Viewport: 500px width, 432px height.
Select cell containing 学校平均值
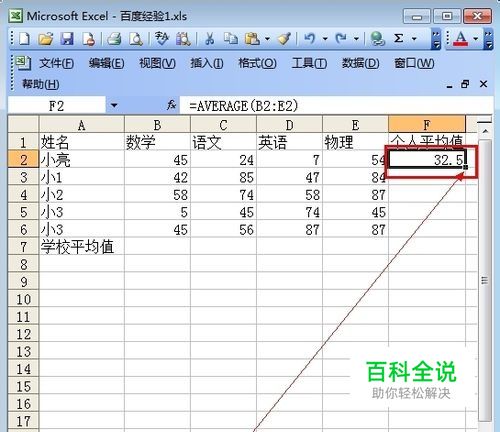[82, 247]
